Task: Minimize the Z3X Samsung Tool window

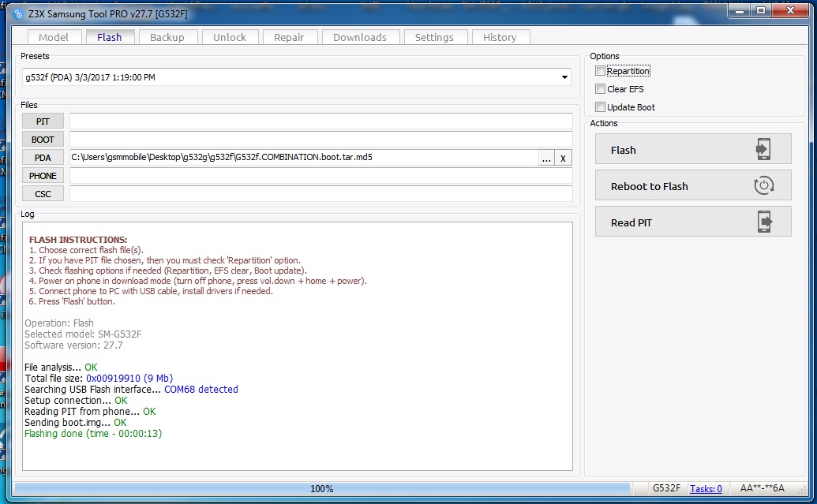Action: (740, 10)
